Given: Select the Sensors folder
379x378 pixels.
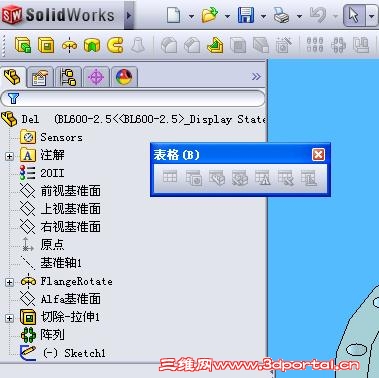Looking at the screenshot, I should 51,137.
